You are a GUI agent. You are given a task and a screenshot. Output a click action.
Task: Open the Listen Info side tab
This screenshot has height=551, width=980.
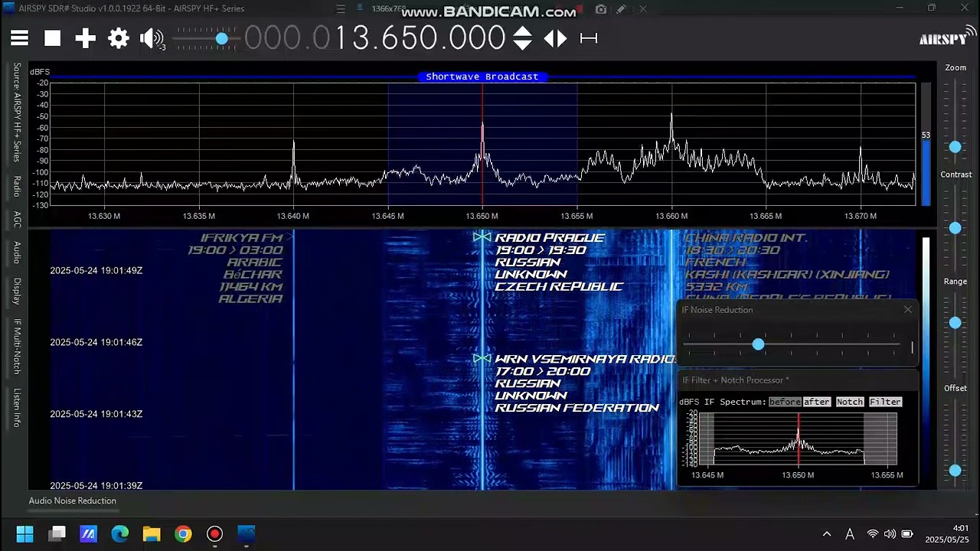[x=17, y=407]
